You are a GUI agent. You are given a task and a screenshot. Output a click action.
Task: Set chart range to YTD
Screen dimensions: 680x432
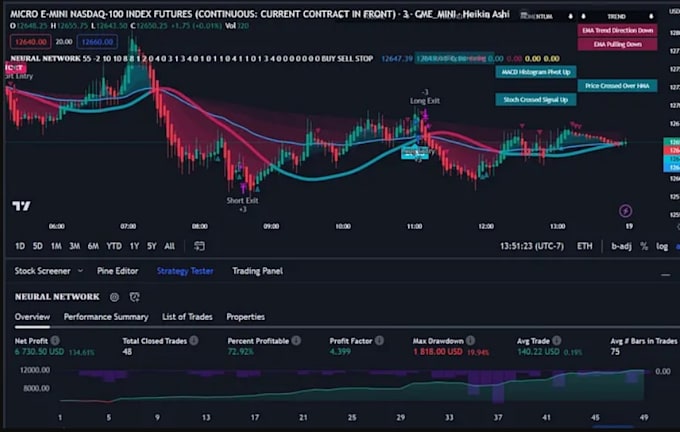pos(114,246)
